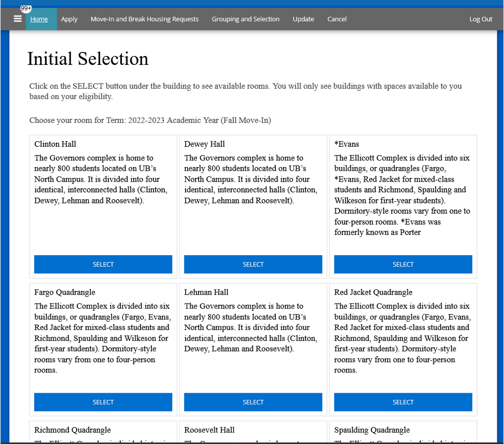Select Clinton Hall building
This screenshot has height=444, width=504.
pos(103,265)
